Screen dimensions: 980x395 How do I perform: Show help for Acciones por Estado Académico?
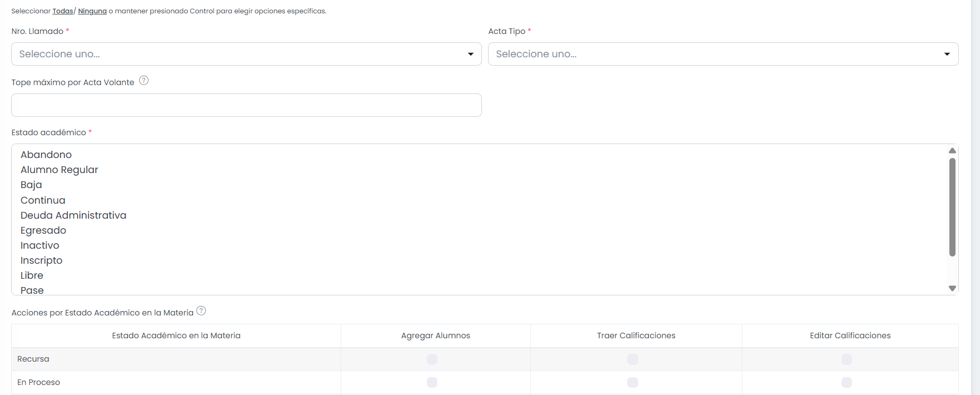point(201,311)
